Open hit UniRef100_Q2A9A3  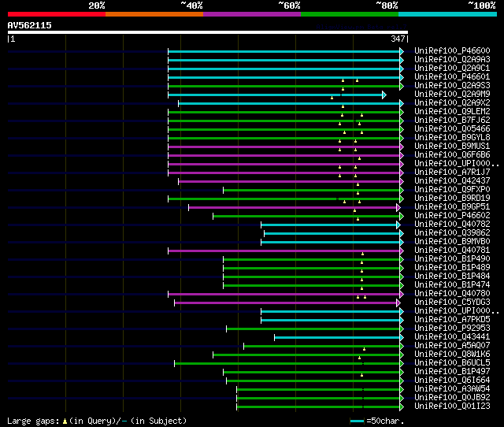452,60
